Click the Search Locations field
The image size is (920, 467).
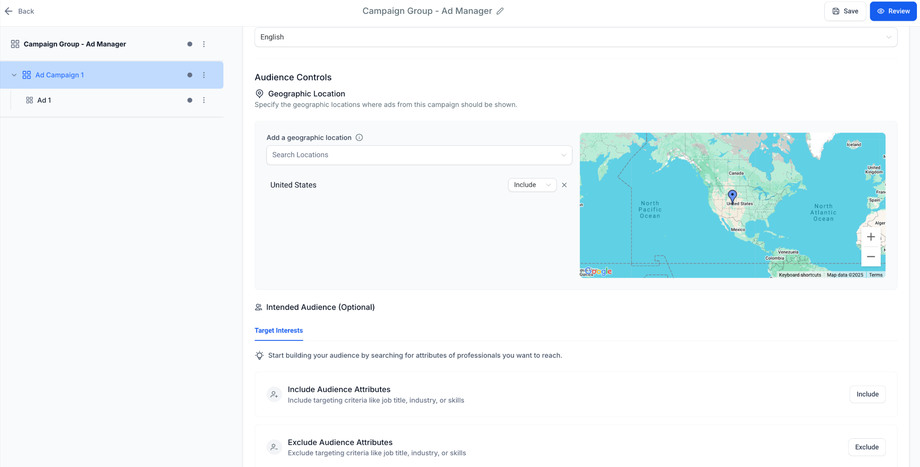click(418, 155)
